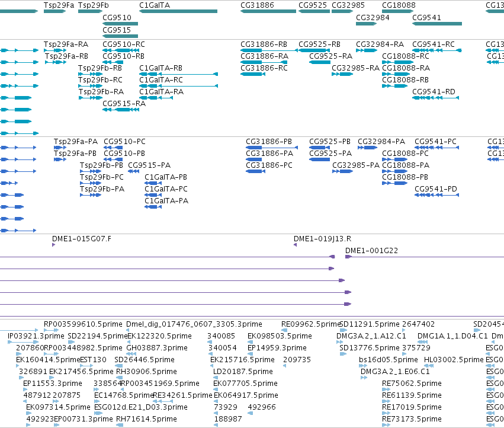Image resolution: width=504 pixels, height=428 pixels.
Task: Click the C1GalTA gene bar
Action: 178,11
